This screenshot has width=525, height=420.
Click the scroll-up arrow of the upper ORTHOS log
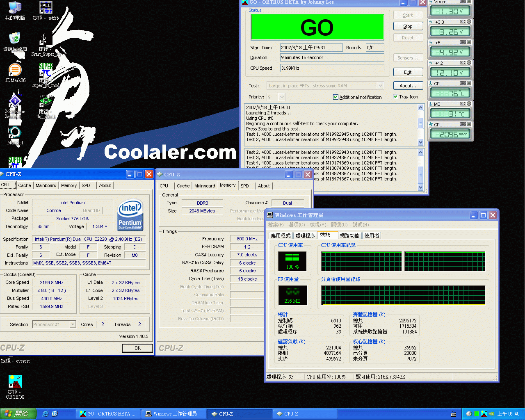click(420, 108)
